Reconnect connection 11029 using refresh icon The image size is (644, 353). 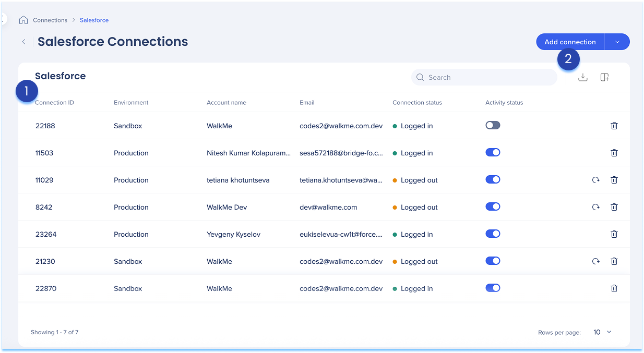595,180
